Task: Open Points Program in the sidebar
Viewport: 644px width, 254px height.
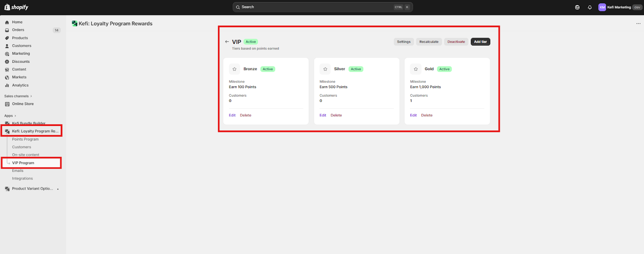Action: click(x=25, y=139)
